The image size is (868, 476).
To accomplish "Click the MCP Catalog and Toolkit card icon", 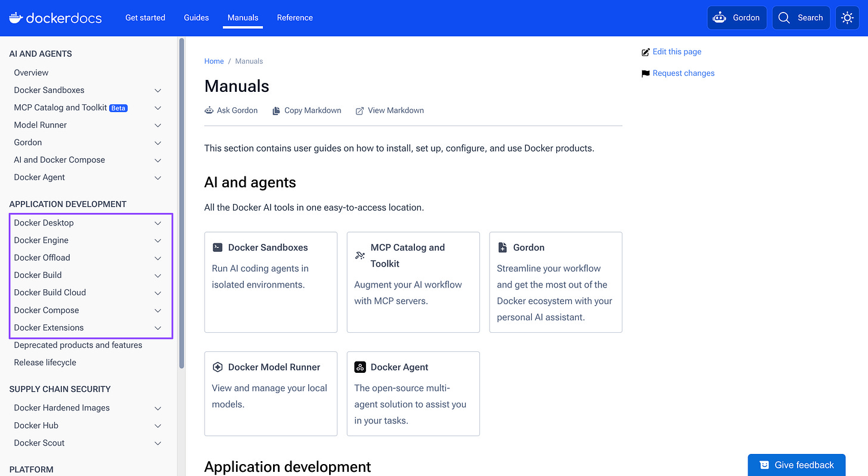I will pos(360,255).
